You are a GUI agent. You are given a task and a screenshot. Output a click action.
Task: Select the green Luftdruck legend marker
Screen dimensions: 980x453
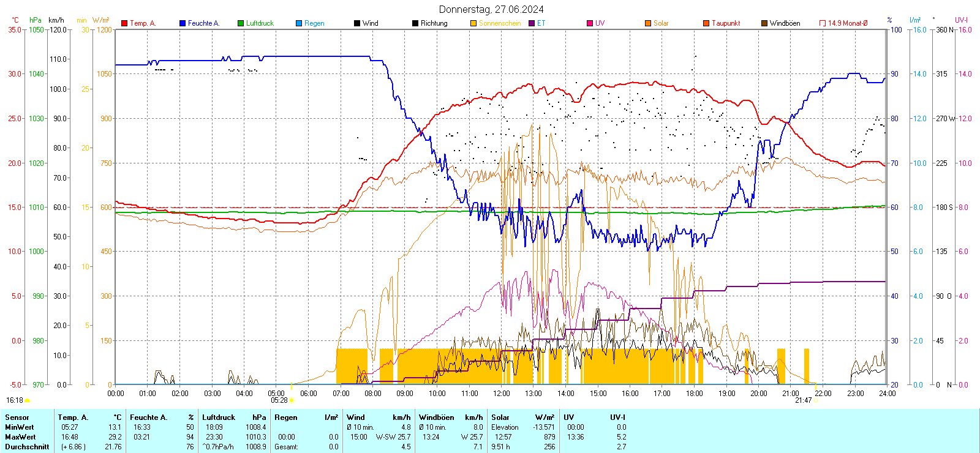coord(241,23)
